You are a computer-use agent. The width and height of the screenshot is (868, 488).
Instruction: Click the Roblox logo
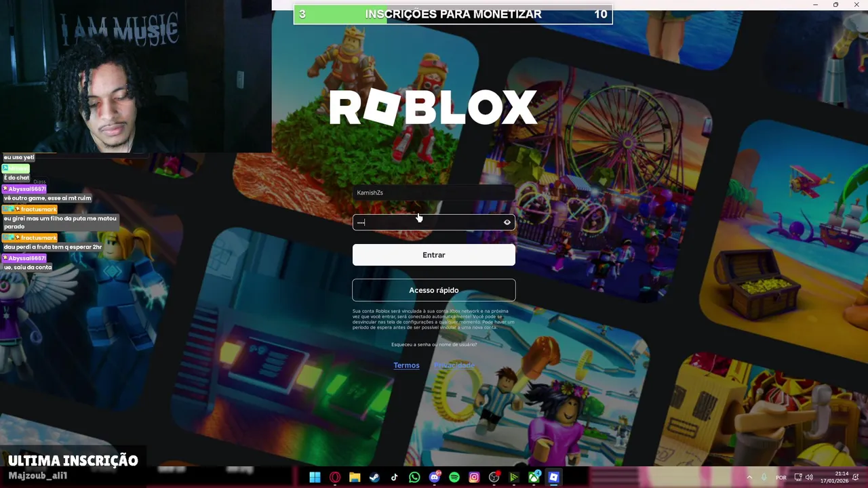tap(433, 107)
